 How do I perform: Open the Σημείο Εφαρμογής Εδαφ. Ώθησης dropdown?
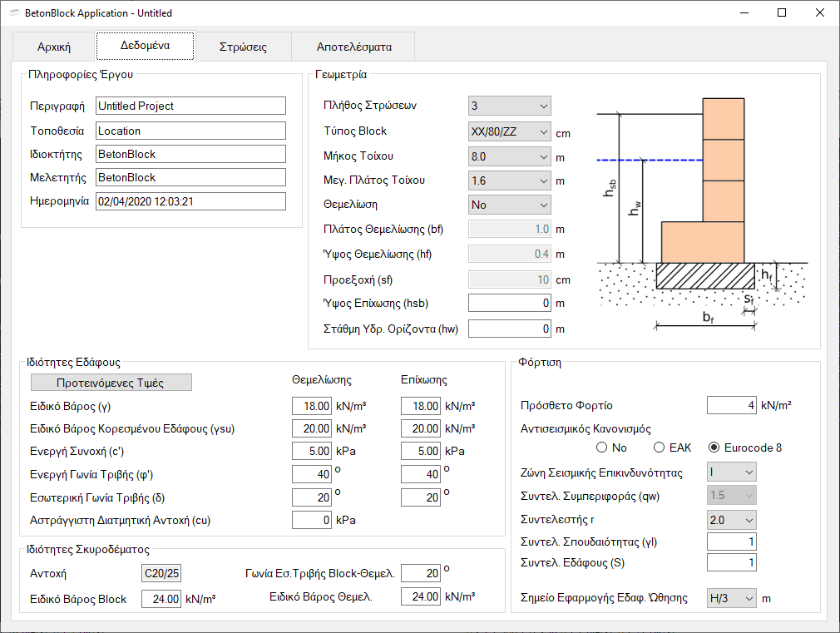tap(731, 598)
